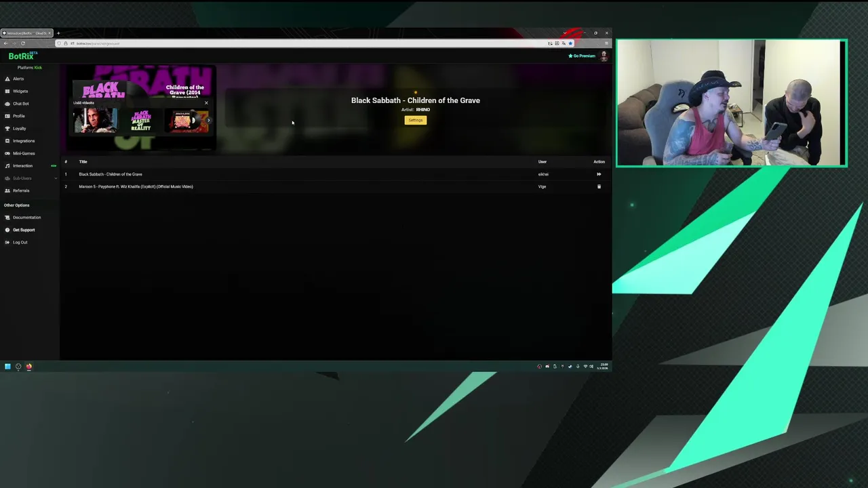Bookmark this page with star icon

point(570,43)
